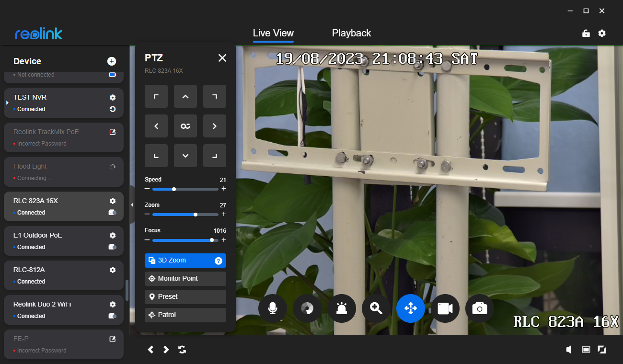Pan camera left with PTZ arrow
Viewport: 623px width, 364px height.
coord(156,126)
